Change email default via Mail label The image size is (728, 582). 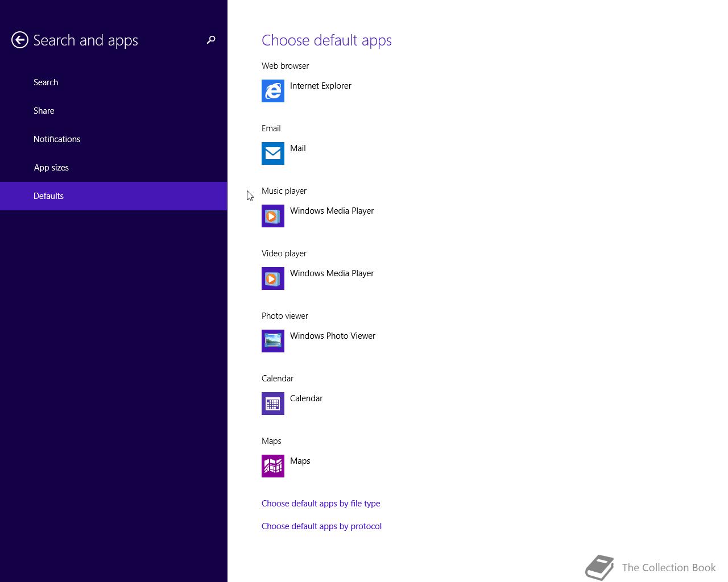[x=298, y=148]
